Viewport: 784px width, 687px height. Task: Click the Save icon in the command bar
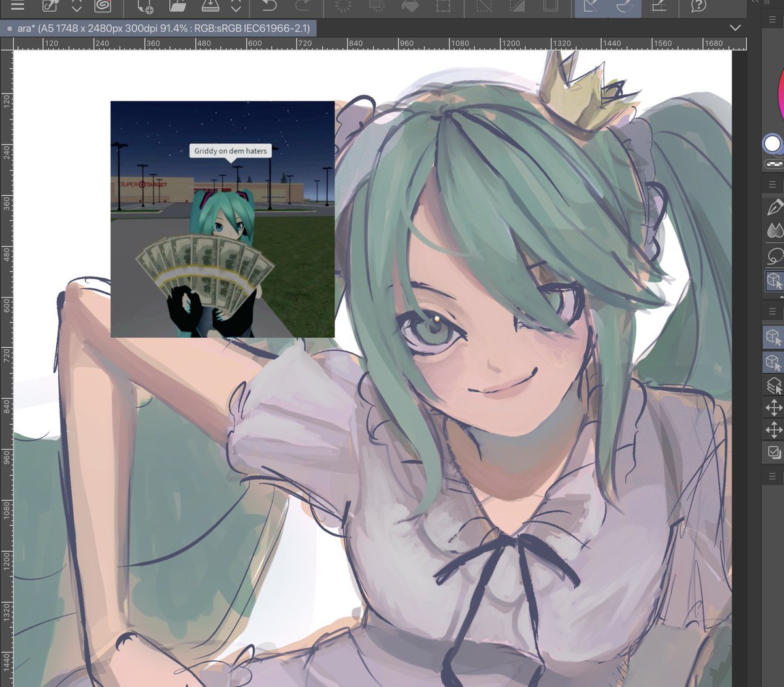(x=210, y=6)
